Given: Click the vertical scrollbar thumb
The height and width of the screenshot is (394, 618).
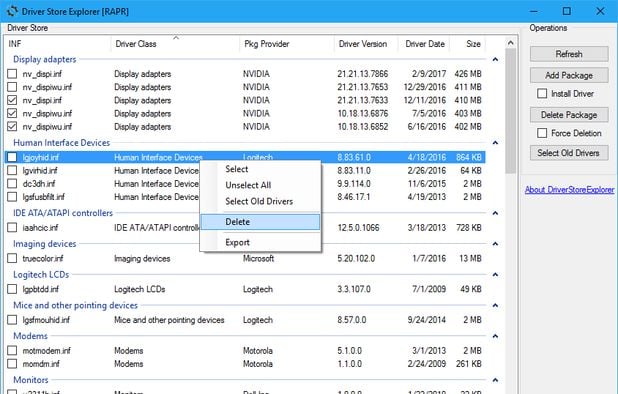Looking at the screenshot, I should coord(511,111).
